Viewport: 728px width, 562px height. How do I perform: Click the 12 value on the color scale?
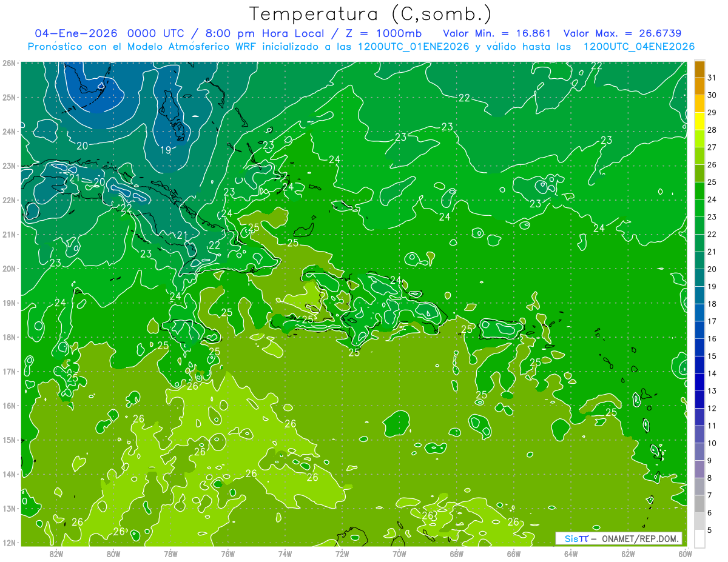[x=712, y=408]
